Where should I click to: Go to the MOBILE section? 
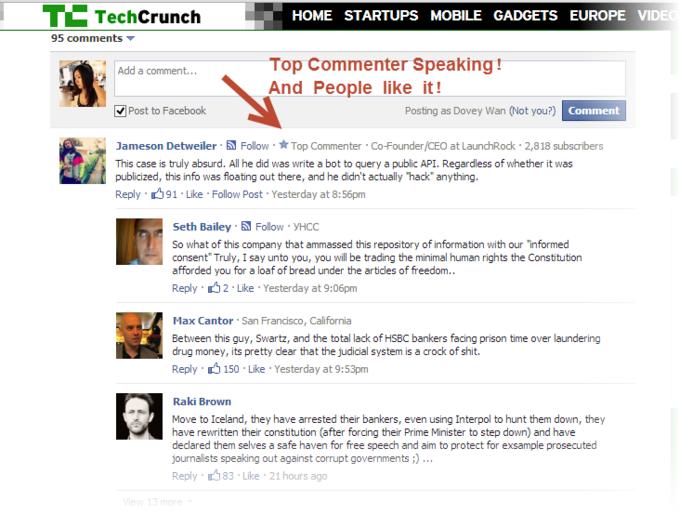tap(456, 16)
